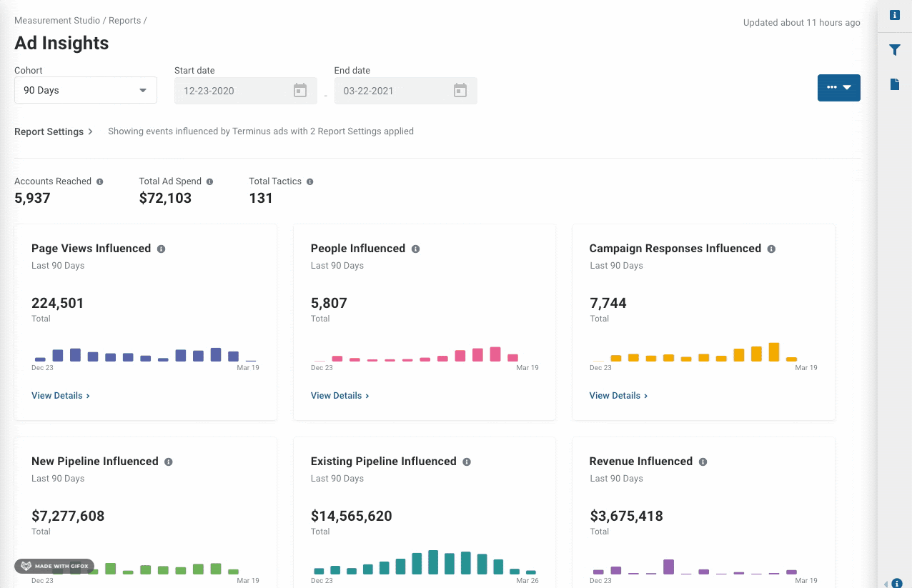Viewport: 912px width, 588px height.
Task: Show info for Campaign Responses Influenced
Action: [772, 249]
